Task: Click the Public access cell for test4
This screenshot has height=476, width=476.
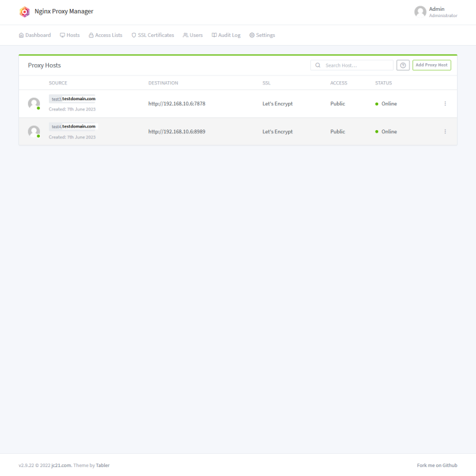Action: pos(338,132)
